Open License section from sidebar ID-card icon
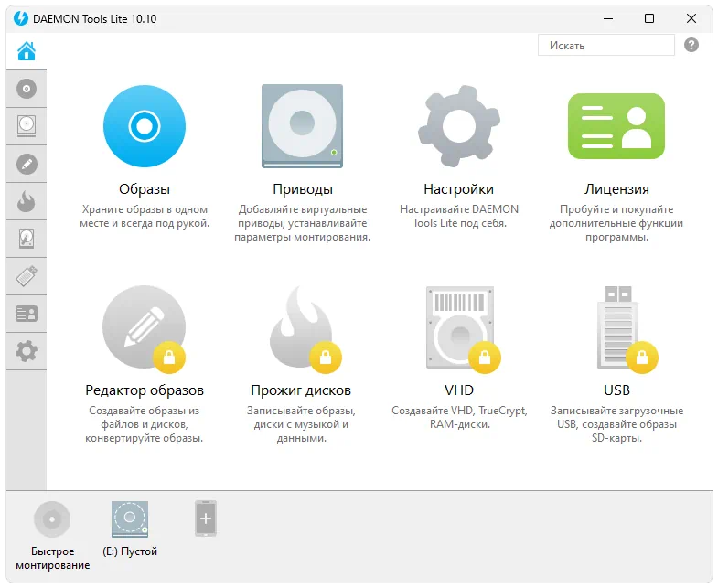The width and height of the screenshot is (718, 588). pyautogui.click(x=27, y=315)
